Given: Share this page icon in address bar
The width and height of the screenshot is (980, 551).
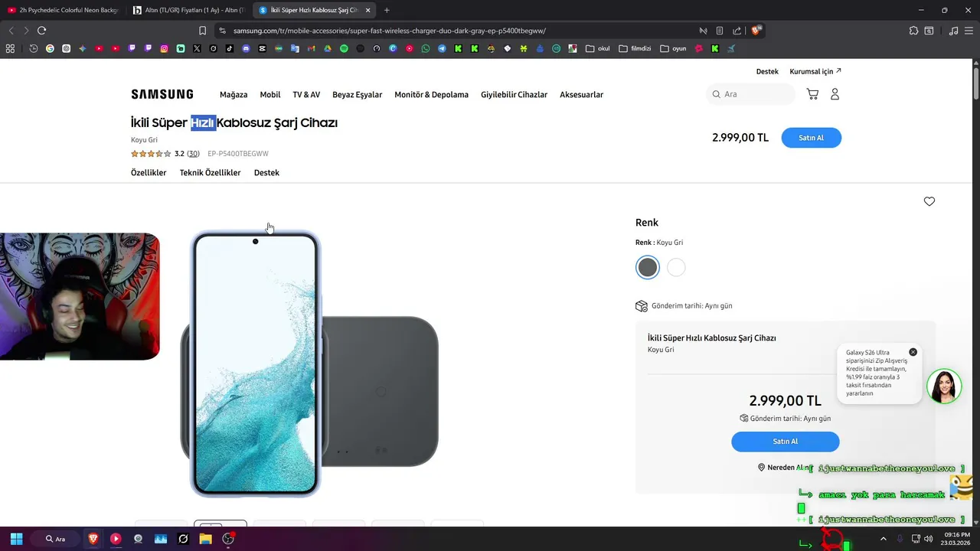Looking at the screenshot, I should tap(737, 31).
